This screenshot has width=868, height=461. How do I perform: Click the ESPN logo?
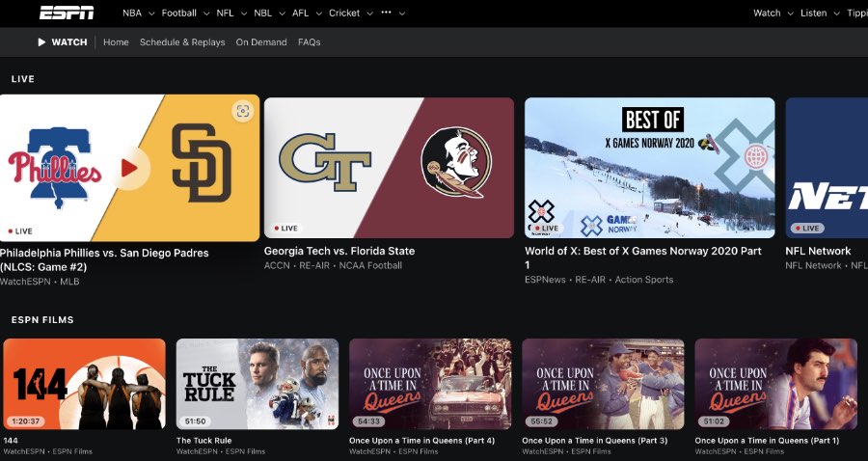[x=67, y=13]
